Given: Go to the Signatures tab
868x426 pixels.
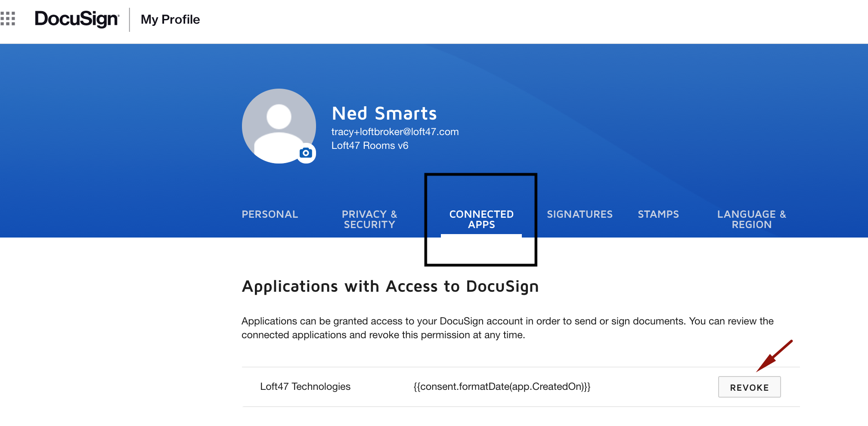Looking at the screenshot, I should pyautogui.click(x=580, y=214).
